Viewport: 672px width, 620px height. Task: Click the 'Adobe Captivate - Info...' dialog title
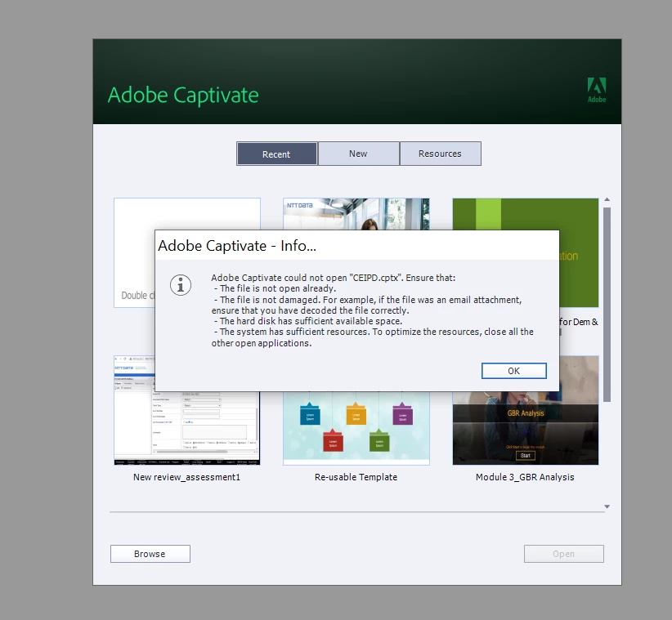pos(237,246)
